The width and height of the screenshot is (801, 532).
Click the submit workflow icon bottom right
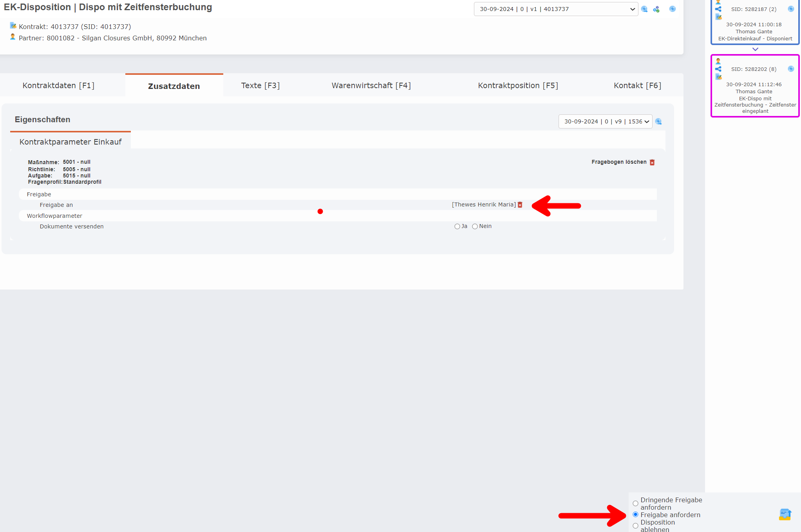pyautogui.click(x=785, y=514)
